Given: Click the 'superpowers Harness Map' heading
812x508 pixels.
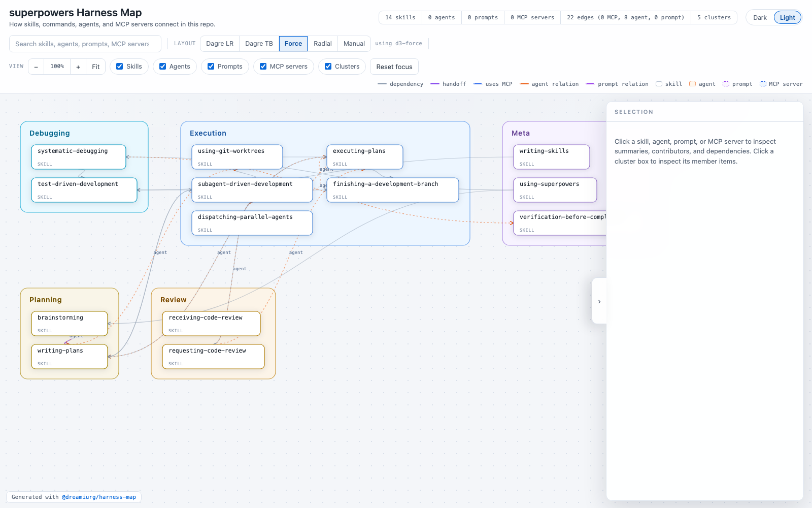Looking at the screenshot, I should 76,13.
